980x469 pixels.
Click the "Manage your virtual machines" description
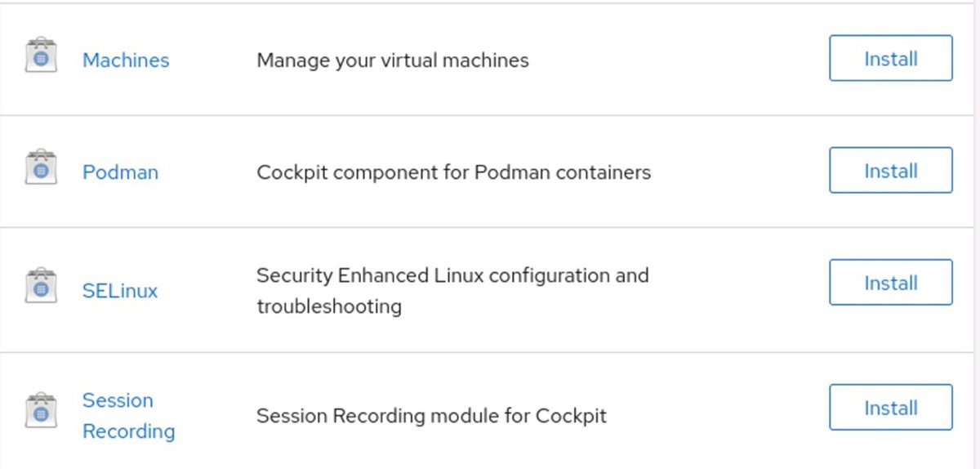(x=393, y=60)
